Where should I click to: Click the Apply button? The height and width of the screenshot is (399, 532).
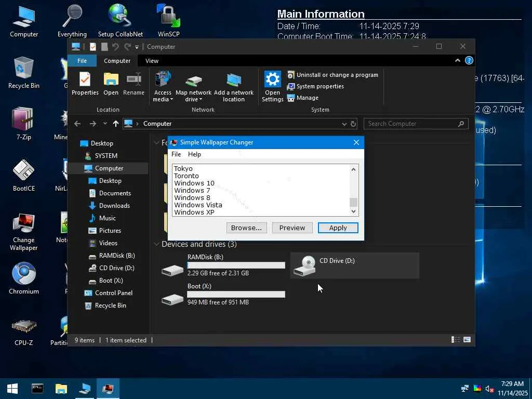pos(338,228)
